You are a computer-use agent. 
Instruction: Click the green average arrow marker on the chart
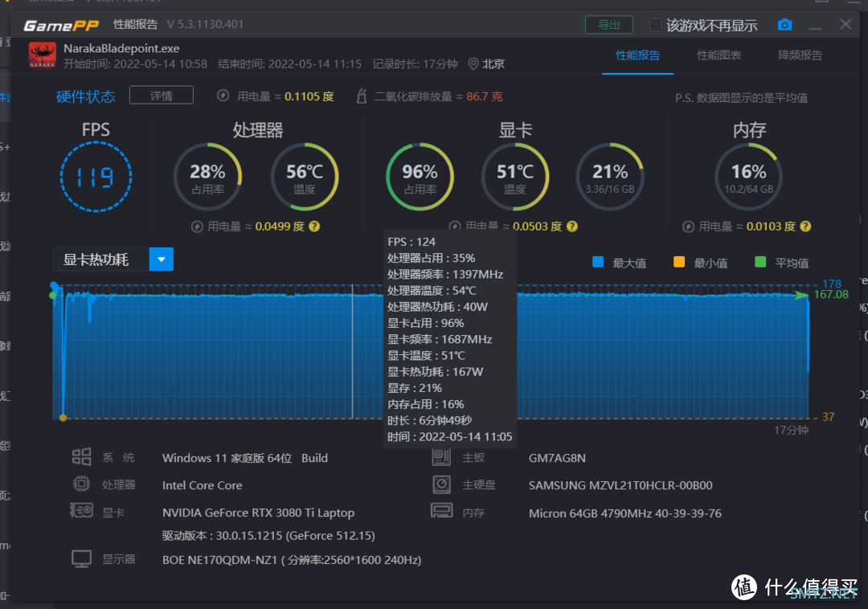[x=801, y=295]
